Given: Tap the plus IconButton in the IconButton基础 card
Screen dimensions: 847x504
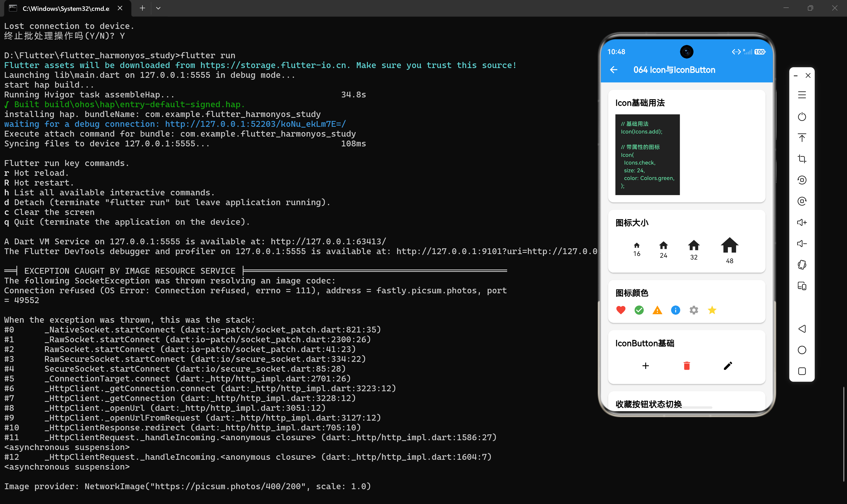Looking at the screenshot, I should [x=646, y=366].
